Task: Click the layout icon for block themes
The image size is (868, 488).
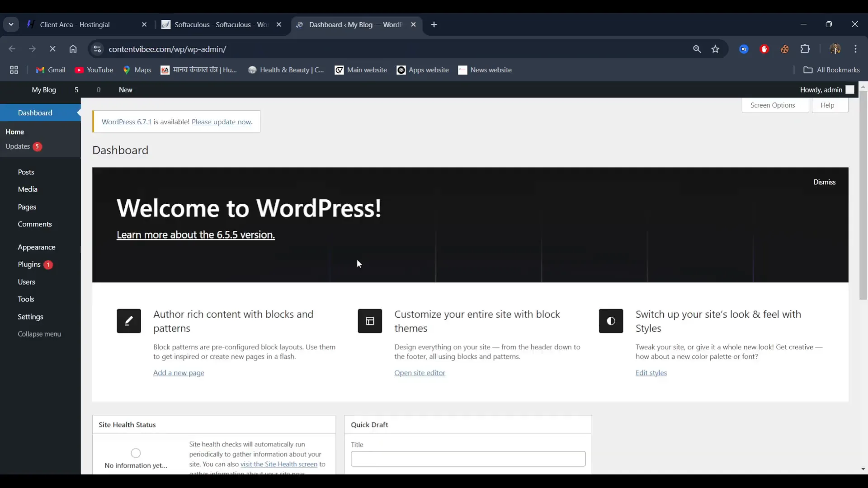Action: pyautogui.click(x=370, y=321)
